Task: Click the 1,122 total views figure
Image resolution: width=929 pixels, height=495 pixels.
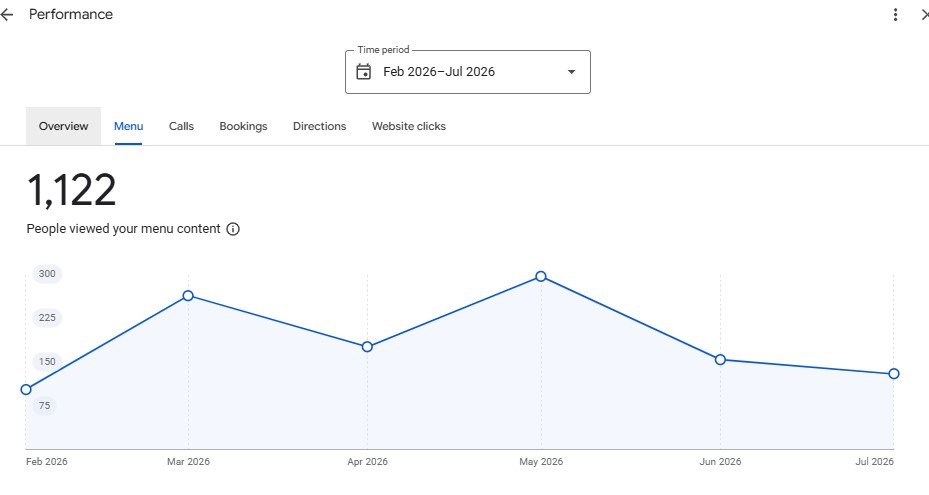Action: [x=72, y=190]
